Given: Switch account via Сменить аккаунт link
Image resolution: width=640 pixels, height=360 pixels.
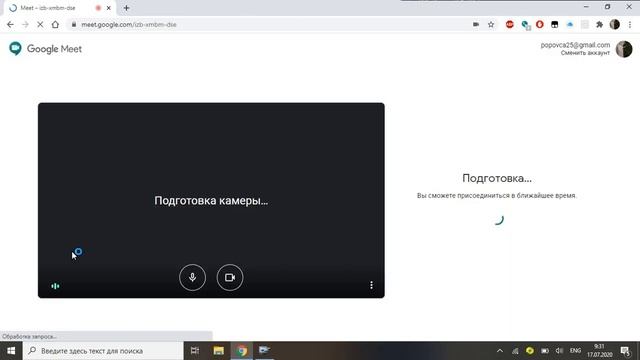Looking at the screenshot, I should pos(585,53).
